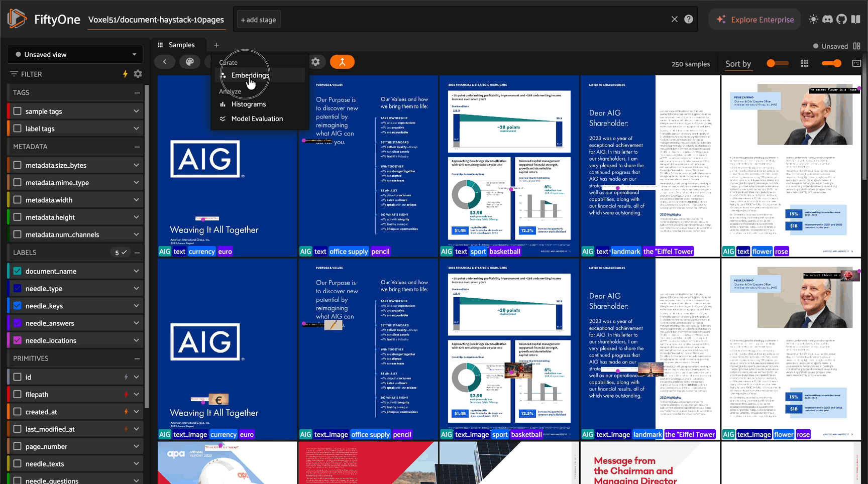The height and width of the screenshot is (484, 868).
Task: Adjust the left orange slider next to Sort by
Action: coord(778,63)
